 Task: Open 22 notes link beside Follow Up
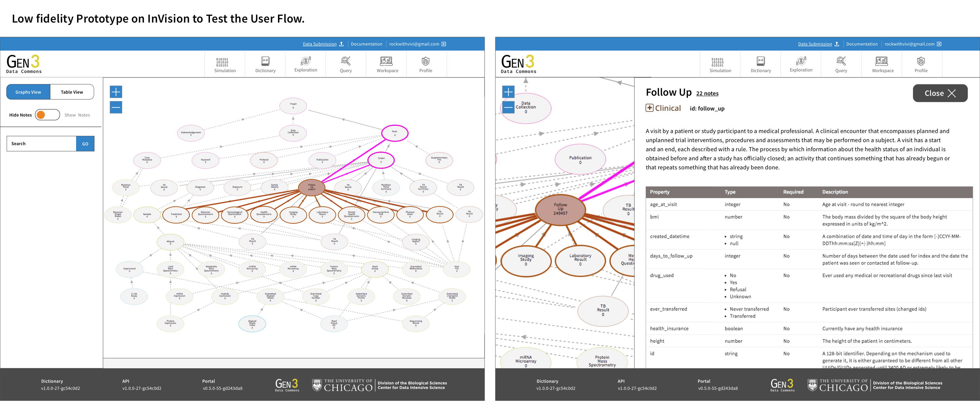pyautogui.click(x=707, y=94)
